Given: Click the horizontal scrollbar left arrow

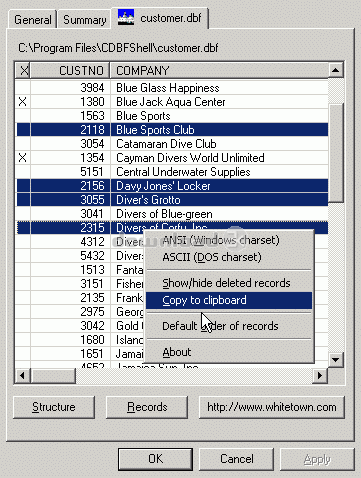Looking at the screenshot, I should (x=22, y=376).
